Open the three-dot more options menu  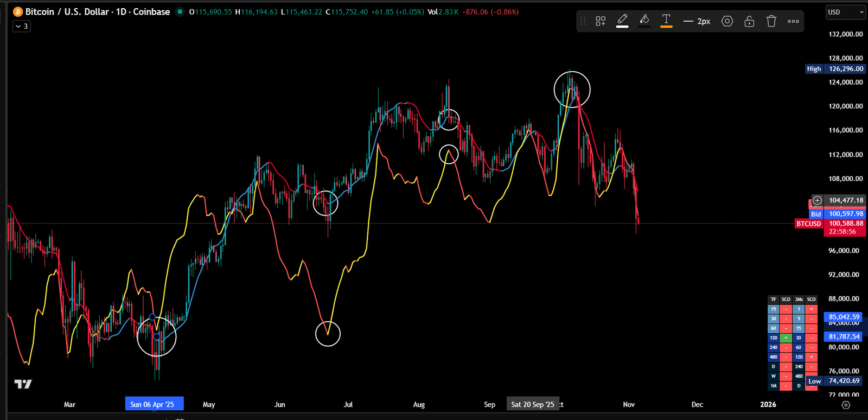pyautogui.click(x=793, y=21)
